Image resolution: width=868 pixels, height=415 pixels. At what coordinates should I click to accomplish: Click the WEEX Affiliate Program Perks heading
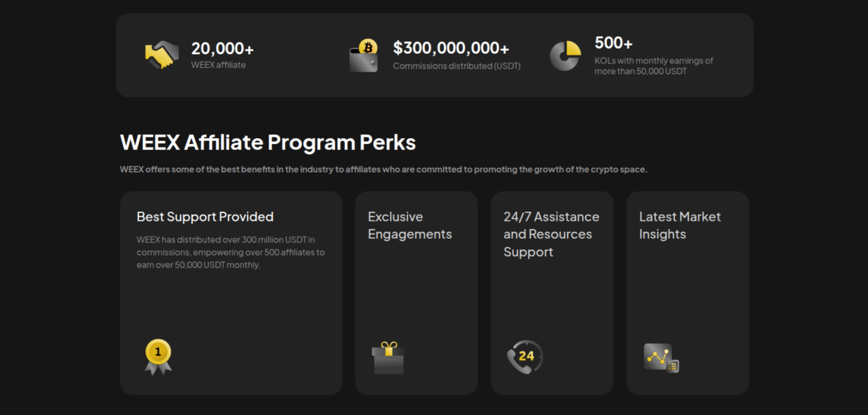coord(268,143)
